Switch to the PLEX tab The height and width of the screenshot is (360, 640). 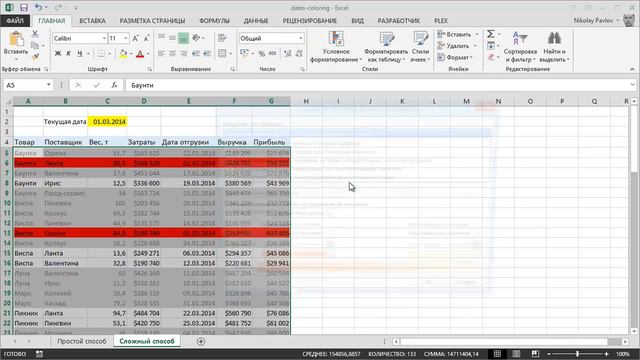[x=441, y=21]
